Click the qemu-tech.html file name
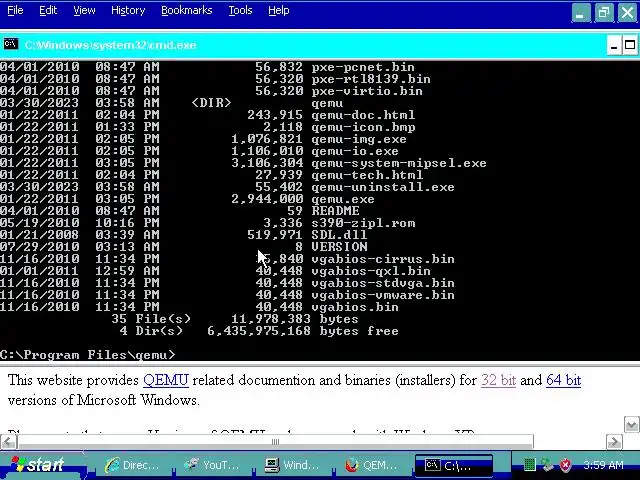 [x=367, y=175]
